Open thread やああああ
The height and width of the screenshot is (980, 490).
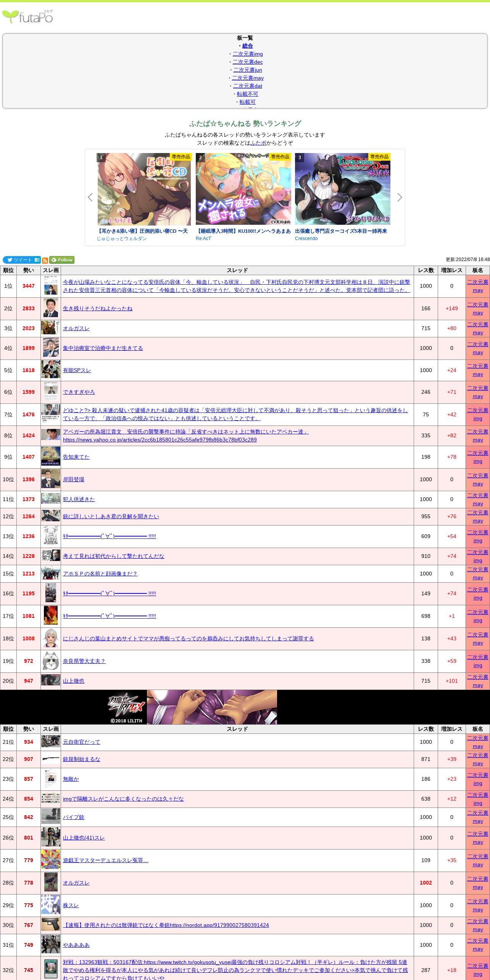tap(76, 945)
